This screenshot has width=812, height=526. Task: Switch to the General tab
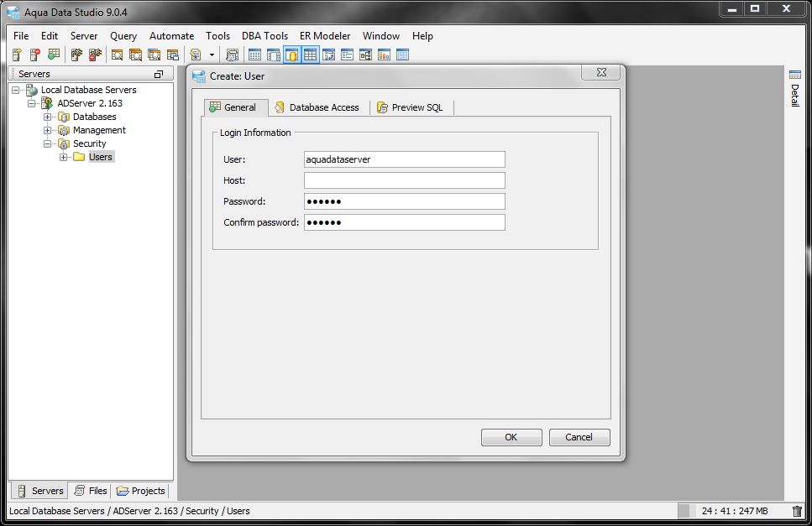(236, 107)
